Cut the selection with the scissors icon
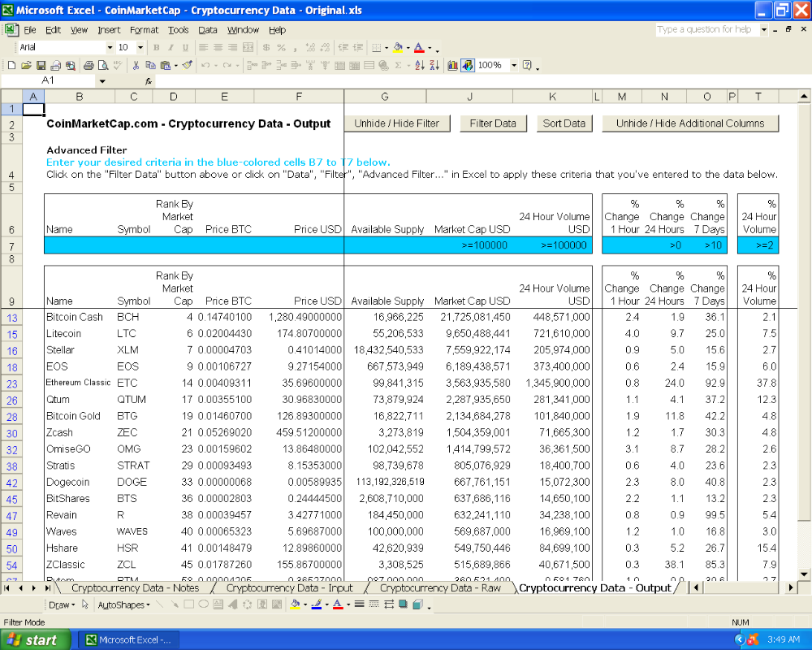Image resolution: width=812 pixels, height=650 pixels. point(136,65)
